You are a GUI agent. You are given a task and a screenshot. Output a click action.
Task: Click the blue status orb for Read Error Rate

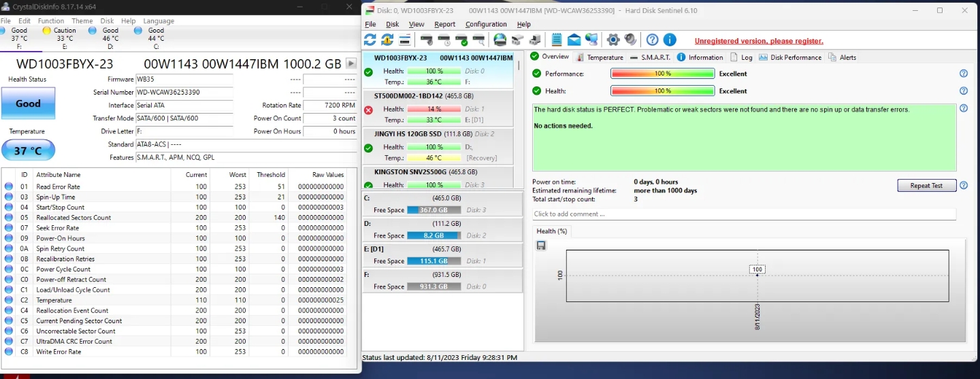coord(9,186)
